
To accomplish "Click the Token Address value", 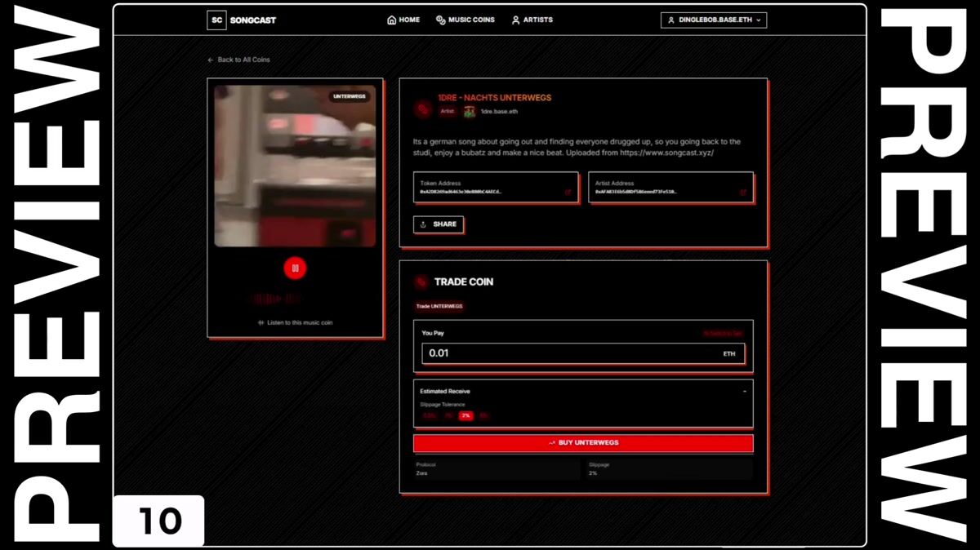I will pos(461,192).
